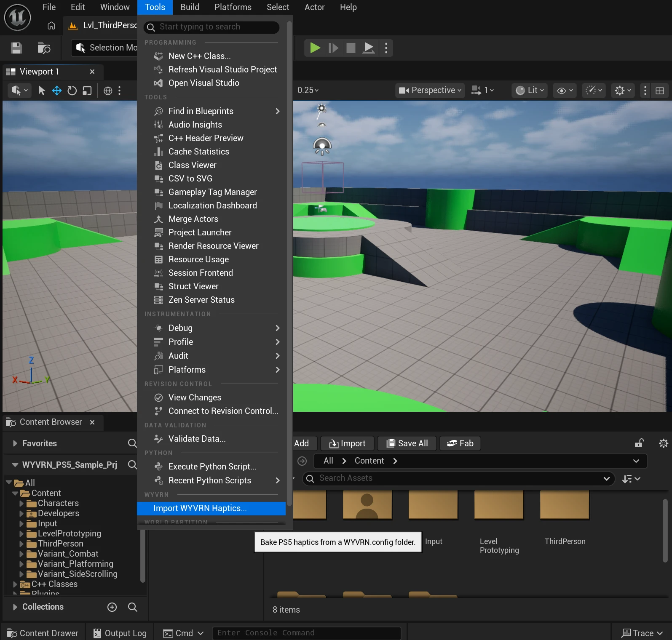Add a new collection plus icon
The height and width of the screenshot is (640, 672).
coord(112,607)
